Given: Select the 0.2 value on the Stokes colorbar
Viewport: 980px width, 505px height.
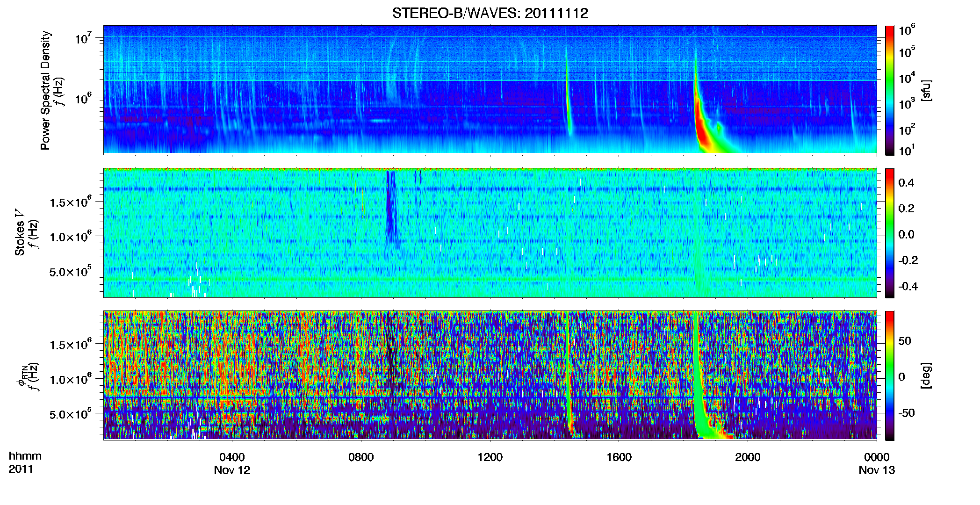Looking at the screenshot, I should (x=906, y=209).
